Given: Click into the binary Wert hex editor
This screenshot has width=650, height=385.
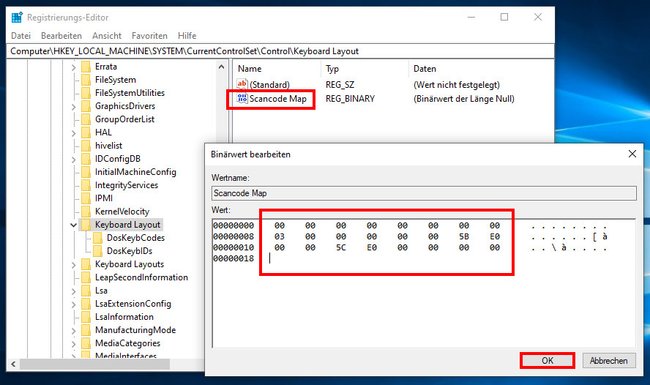Looking at the screenshot, I should coord(424,283).
